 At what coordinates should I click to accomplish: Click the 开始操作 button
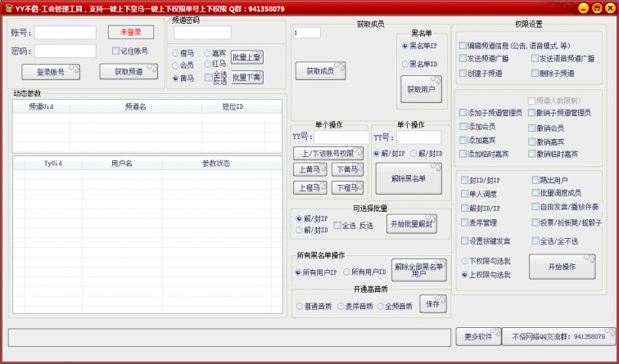coord(563,267)
